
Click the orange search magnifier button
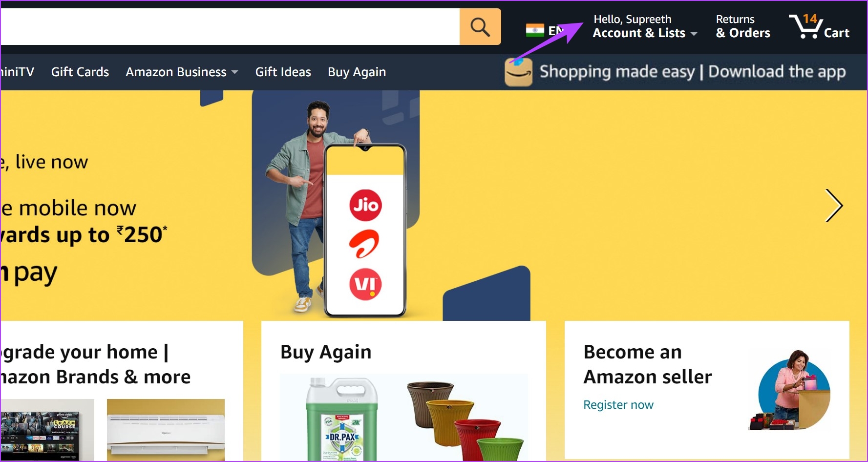[480, 26]
